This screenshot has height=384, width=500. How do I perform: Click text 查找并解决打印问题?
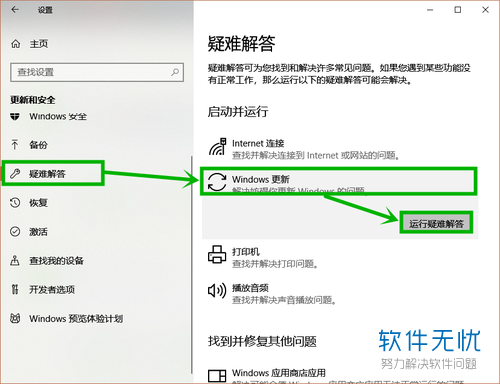tap(275, 264)
